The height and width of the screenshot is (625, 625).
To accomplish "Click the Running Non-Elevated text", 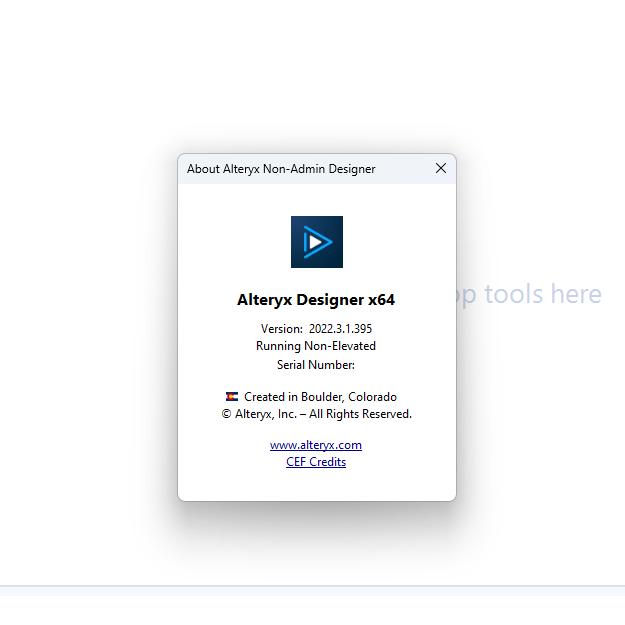I will pos(316,346).
